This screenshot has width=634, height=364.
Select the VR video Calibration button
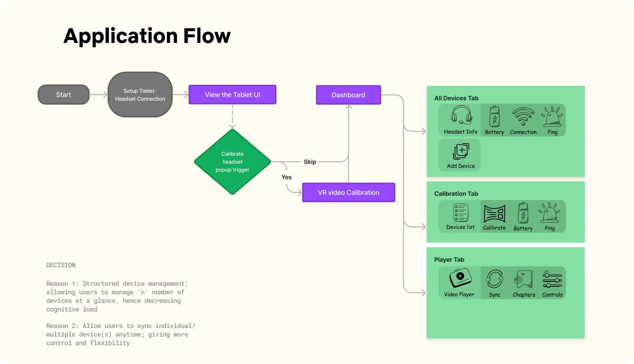348,192
